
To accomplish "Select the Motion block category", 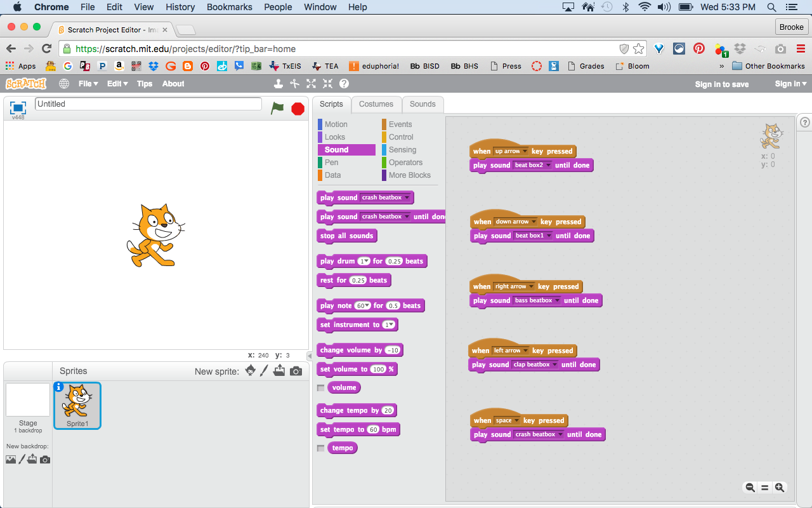I will (336, 124).
